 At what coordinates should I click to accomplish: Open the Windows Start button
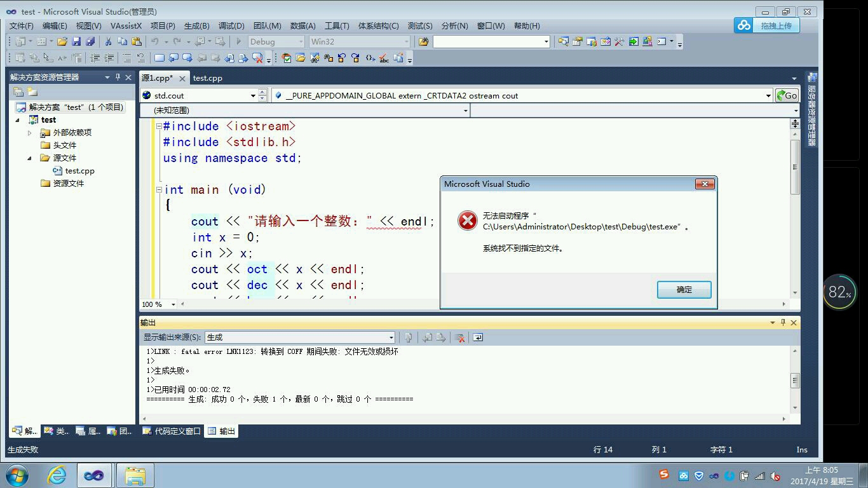(x=17, y=475)
